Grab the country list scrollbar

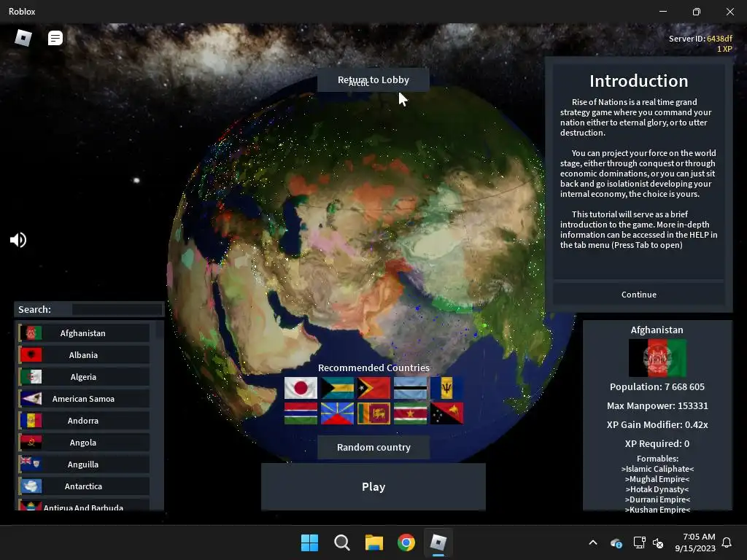159,330
